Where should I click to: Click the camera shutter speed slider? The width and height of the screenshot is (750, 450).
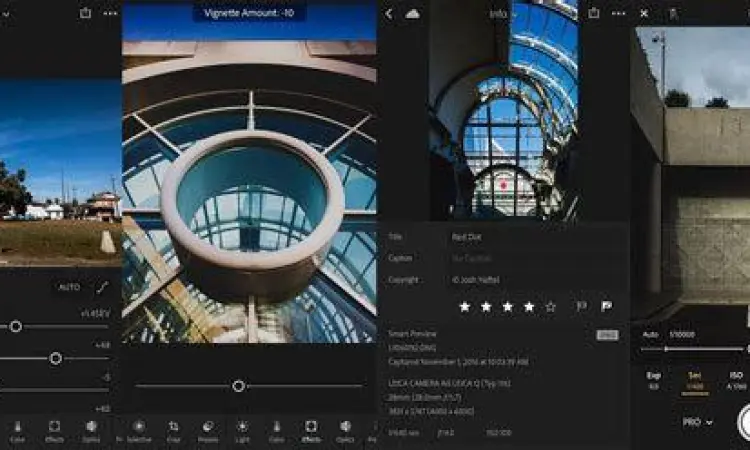tap(692, 349)
